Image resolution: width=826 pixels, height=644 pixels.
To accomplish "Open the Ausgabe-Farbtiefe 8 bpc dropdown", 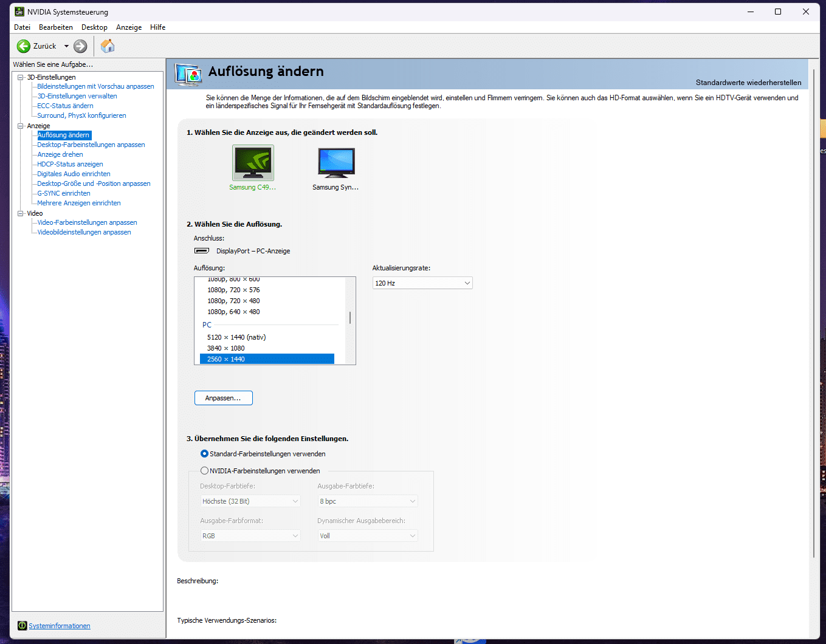I will 368,501.
